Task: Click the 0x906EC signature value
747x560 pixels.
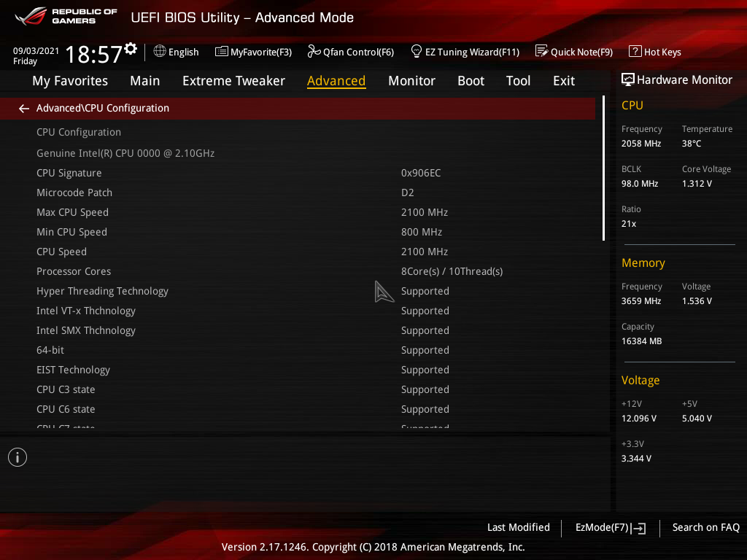Action: point(421,173)
